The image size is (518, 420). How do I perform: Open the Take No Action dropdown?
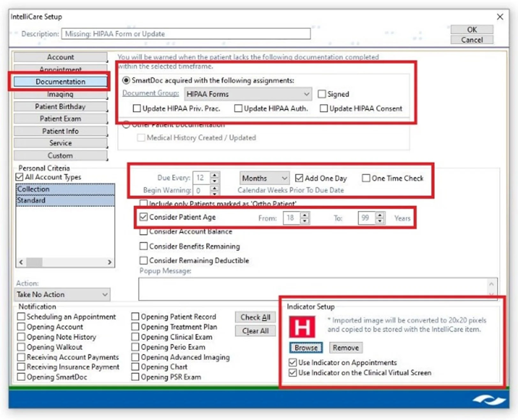click(62, 294)
